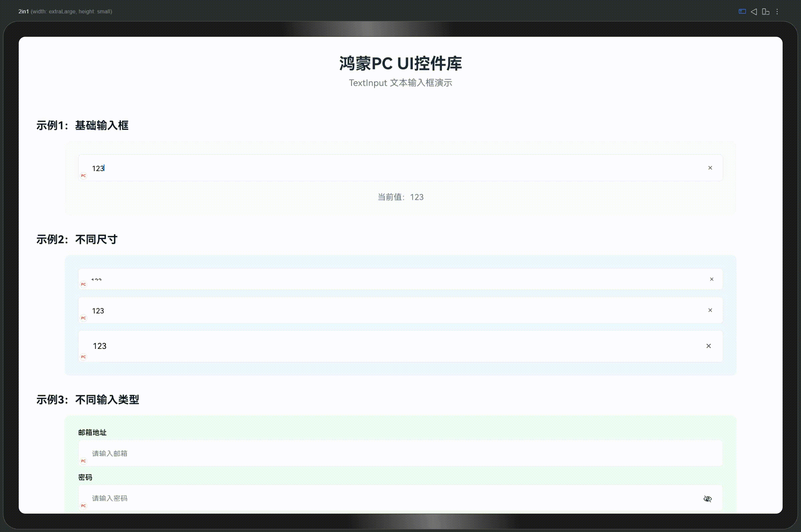Screen dimensions: 801x532
Task: Click the PC badge on the basic input field
Action: tap(84, 176)
